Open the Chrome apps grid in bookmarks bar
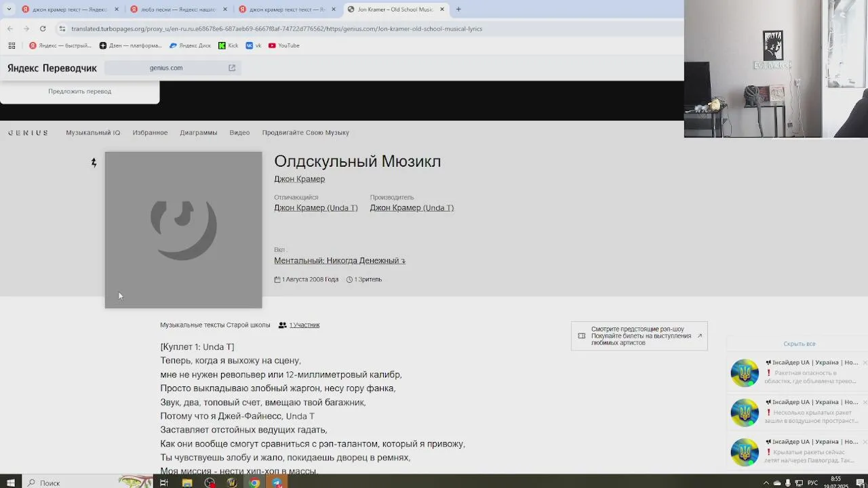The height and width of the screenshot is (488, 868). point(12,45)
